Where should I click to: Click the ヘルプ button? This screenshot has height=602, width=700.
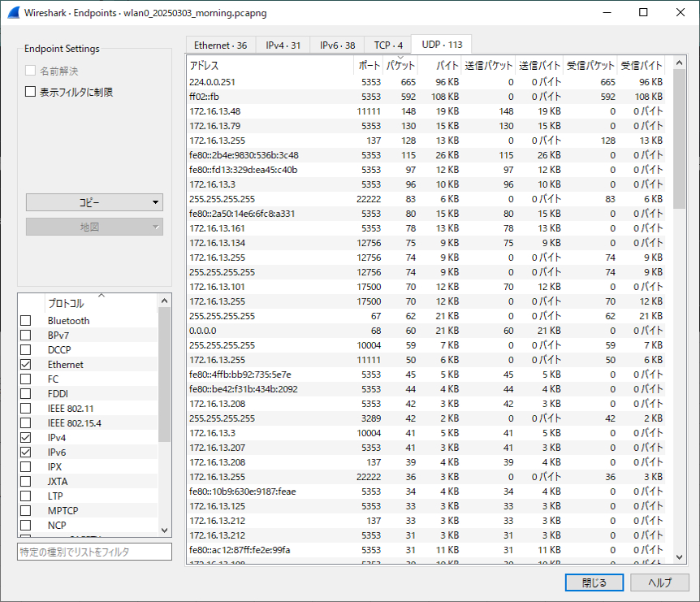659,583
